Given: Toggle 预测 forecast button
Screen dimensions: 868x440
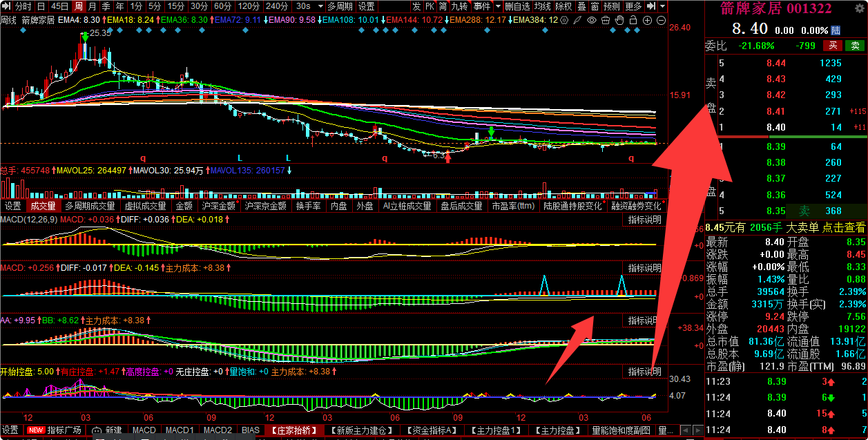Looking at the screenshot, I should point(613,6).
